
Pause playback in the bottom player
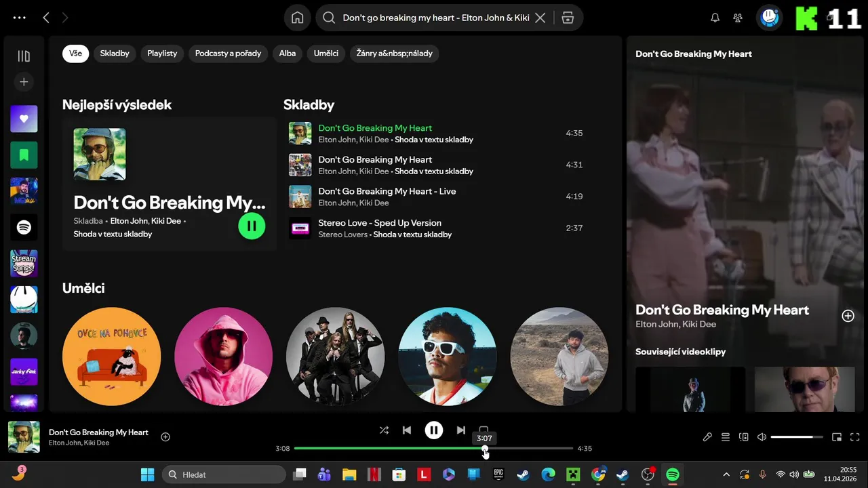434,430
